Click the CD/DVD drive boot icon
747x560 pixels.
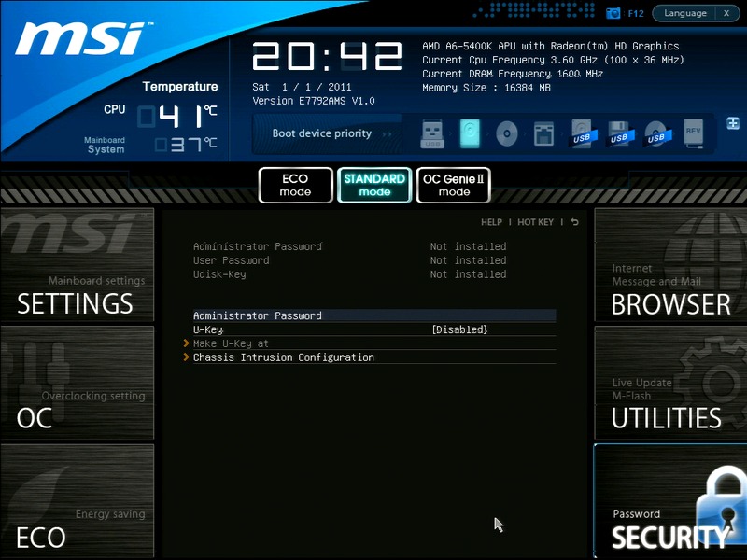506,134
